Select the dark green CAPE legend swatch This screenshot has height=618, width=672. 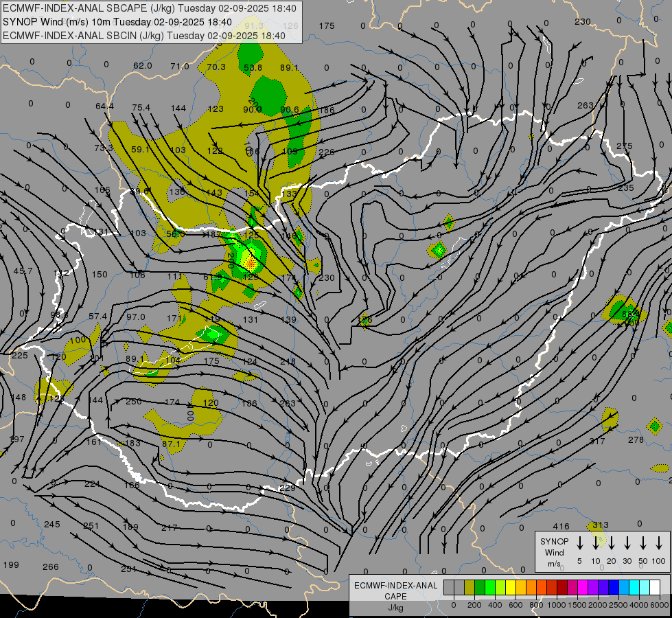click(480, 587)
